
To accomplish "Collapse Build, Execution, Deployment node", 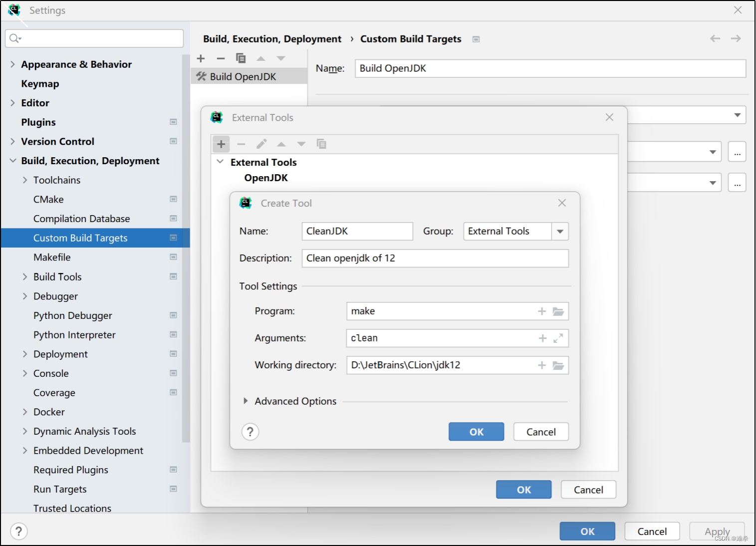I will (x=12, y=161).
